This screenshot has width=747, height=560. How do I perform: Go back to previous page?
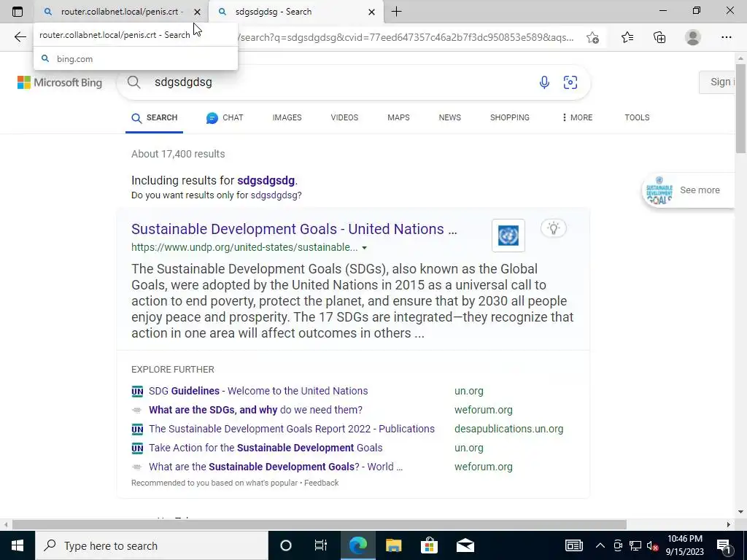(x=20, y=37)
